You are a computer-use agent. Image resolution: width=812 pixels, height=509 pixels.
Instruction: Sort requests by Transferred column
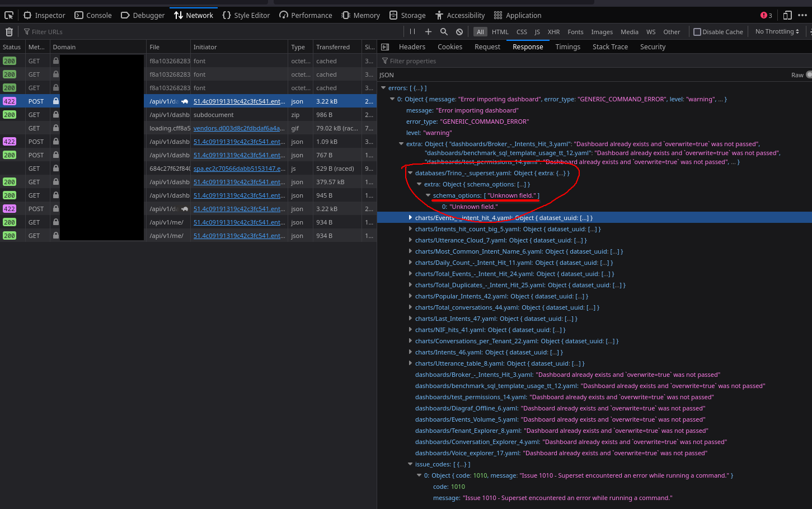tap(337, 47)
